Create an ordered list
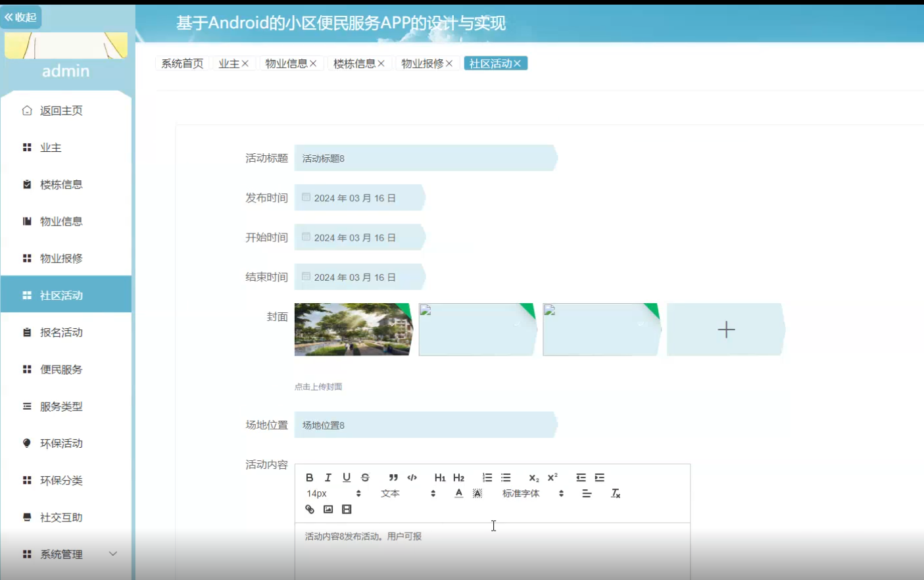924x580 pixels. click(487, 477)
